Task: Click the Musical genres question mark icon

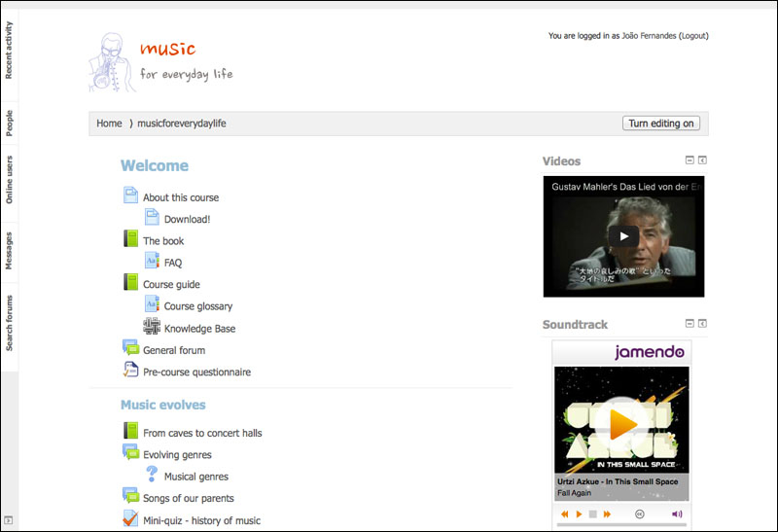Action: pos(152,475)
